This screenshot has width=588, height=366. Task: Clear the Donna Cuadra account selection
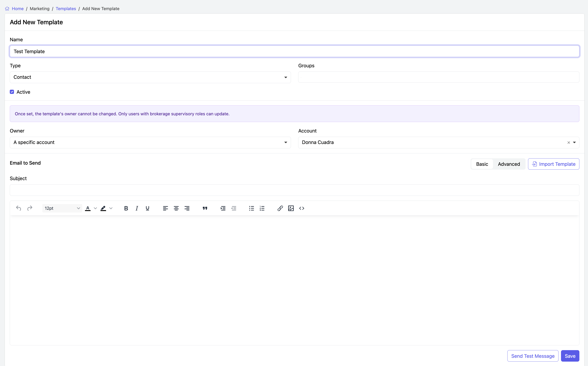pos(569,143)
